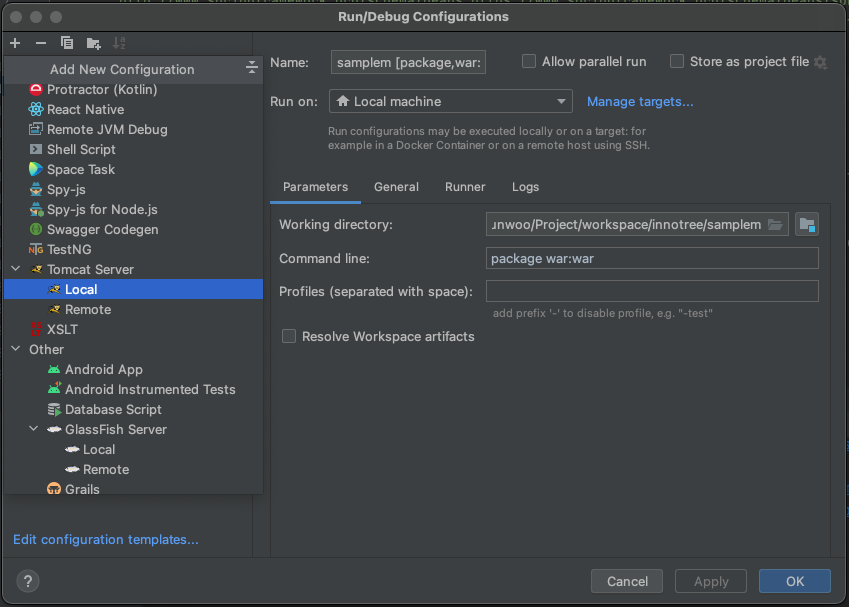Click the Android App icon
The height and width of the screenshot is (607, 849).
pos(54,369)
